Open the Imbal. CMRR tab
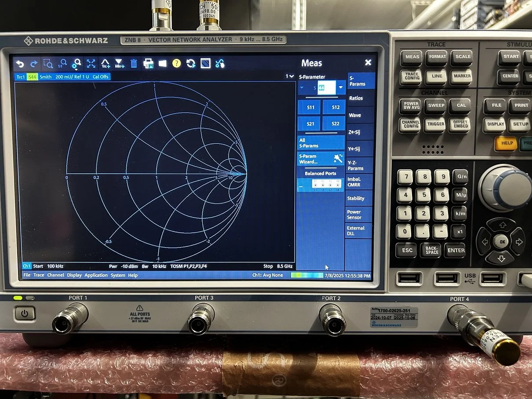Viewport: 532px width, 399px height. (x=359, y=182)
